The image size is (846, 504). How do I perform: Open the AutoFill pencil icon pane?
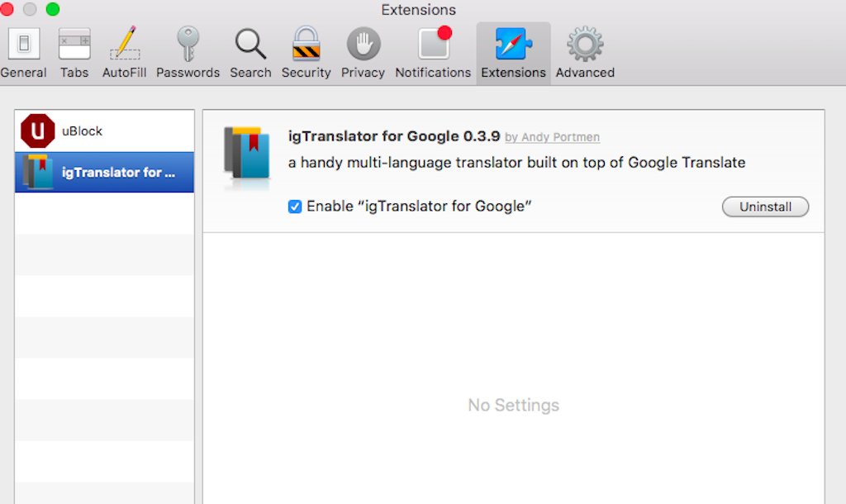[x=125, y=53]
